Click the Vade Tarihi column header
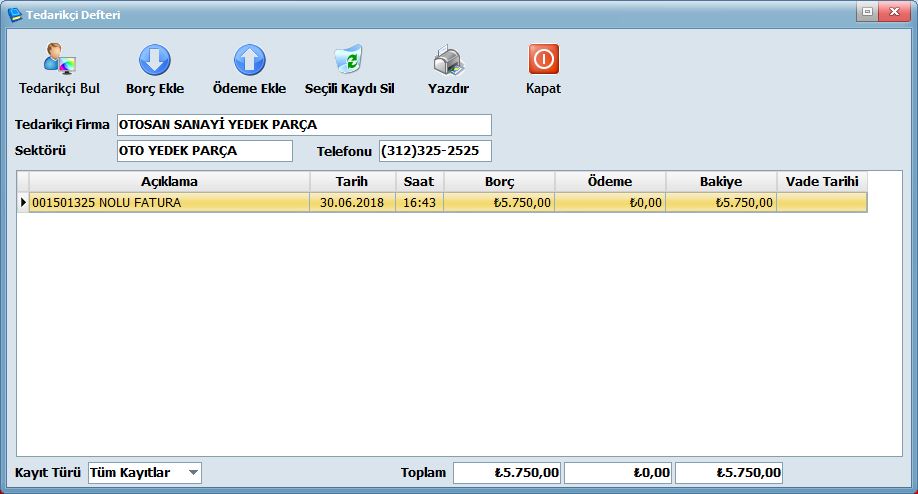Viewport: 918px width, 494px height. point(822,182)
